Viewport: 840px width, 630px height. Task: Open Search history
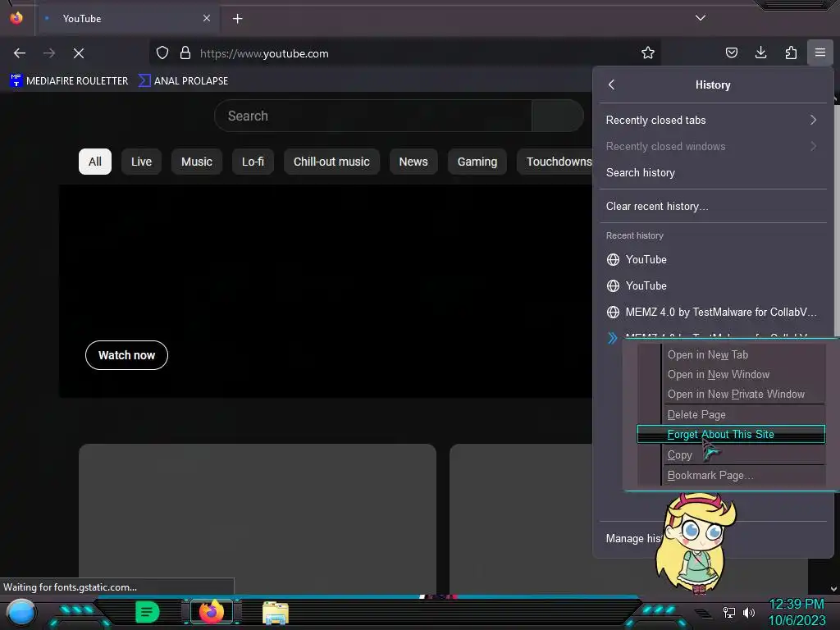click(x=713, y=172)
